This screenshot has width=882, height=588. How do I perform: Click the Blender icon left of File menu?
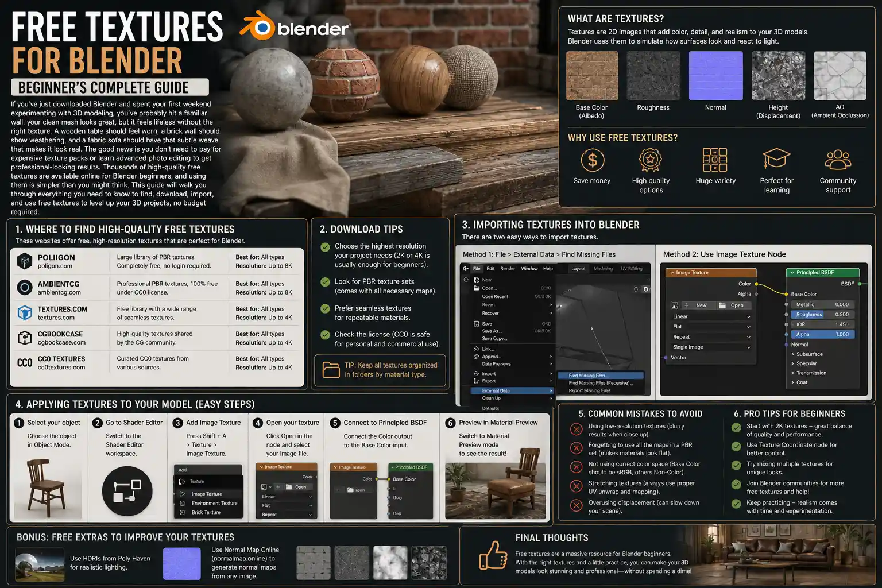point(466,268)
